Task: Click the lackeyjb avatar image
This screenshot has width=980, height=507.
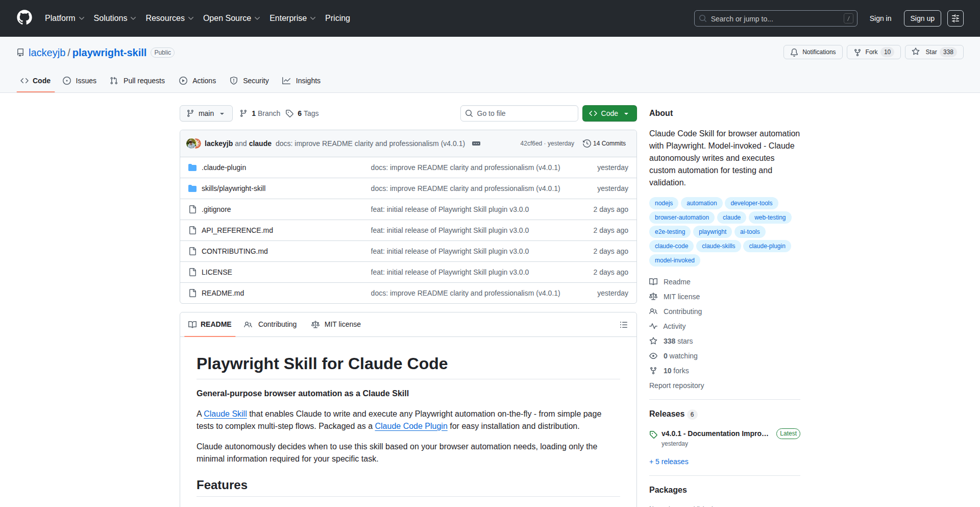Action: coord(192,143)
